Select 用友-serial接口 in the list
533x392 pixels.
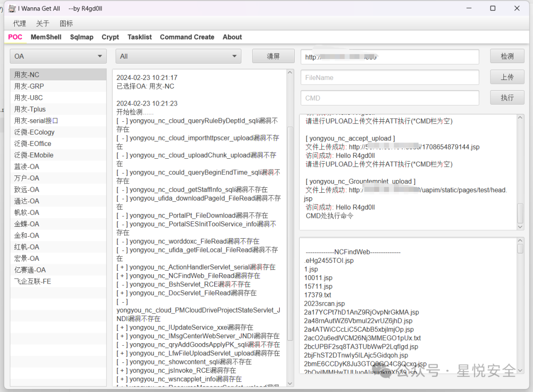pyautogui.click(x=58, y=121)
